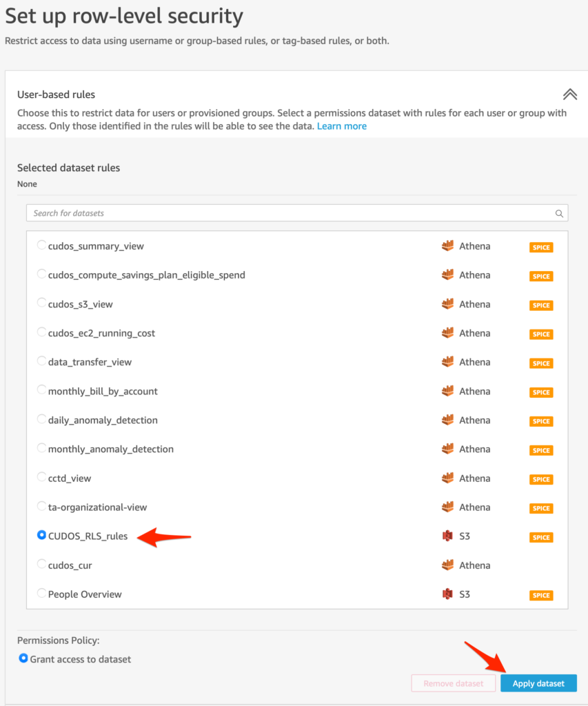Click the S3 icon beside People Overview

coord(448,594)
